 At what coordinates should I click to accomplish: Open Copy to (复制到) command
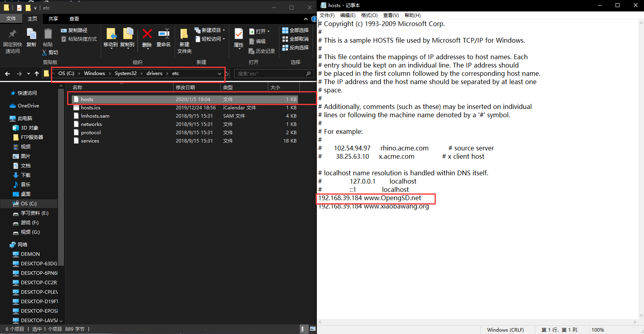[x=127, y=38]
